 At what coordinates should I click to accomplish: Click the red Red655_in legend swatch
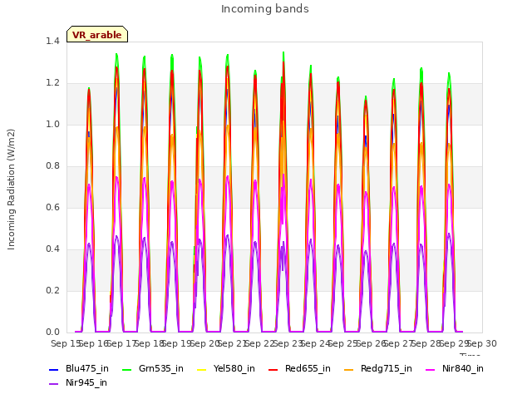click(x=273, y=369)
